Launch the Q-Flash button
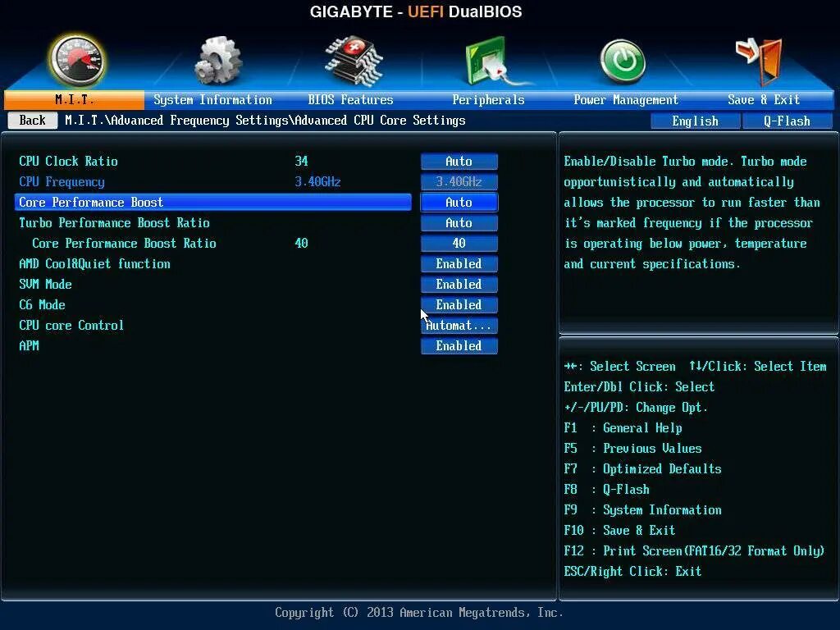 (x=787, y=121)
